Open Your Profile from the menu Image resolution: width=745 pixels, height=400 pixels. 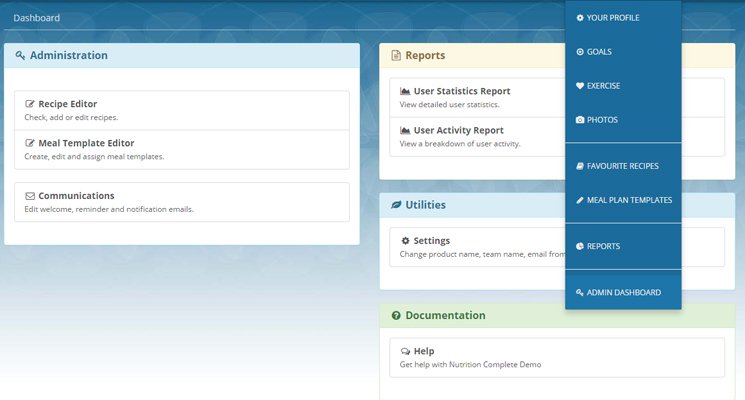click(612, 18)
